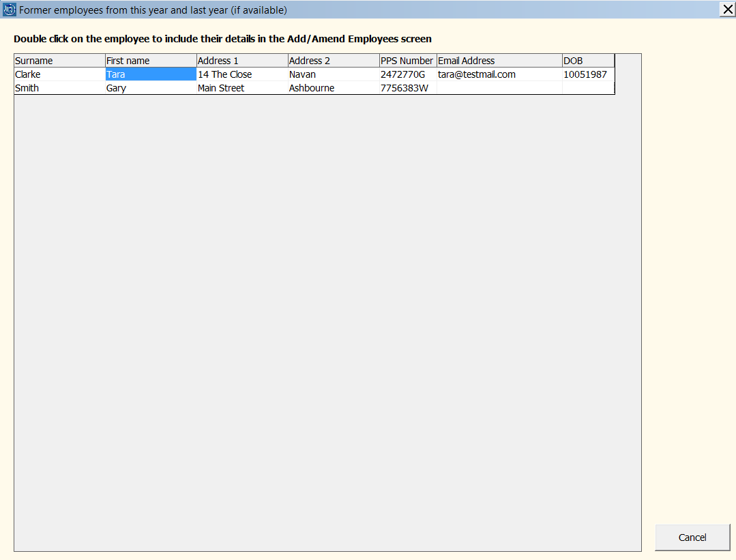Image resolution: width=736 pixels, height=560 pixels.
Task: Click Gary Smith's empty email cell
Action: coord(499,88)
